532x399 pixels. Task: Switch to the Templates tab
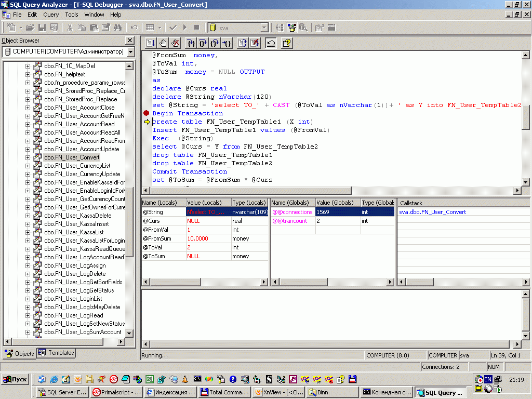coord(57,353)
